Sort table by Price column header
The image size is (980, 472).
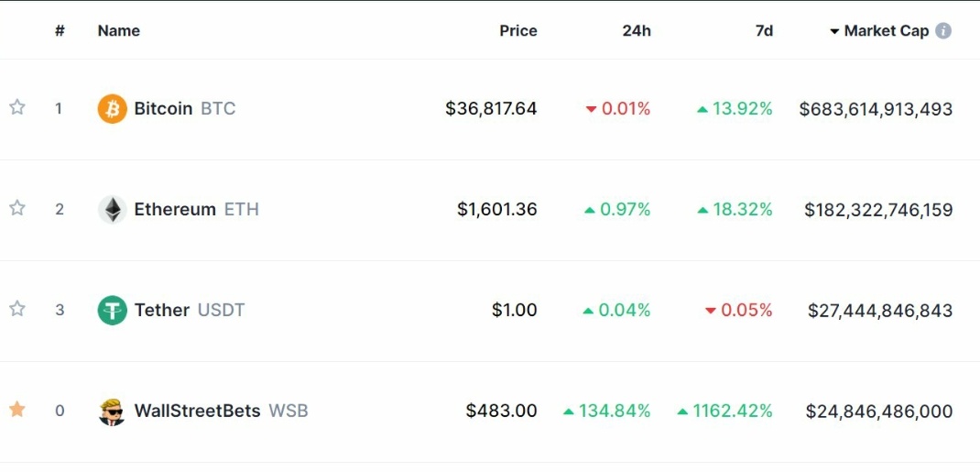tap(518, 30)
